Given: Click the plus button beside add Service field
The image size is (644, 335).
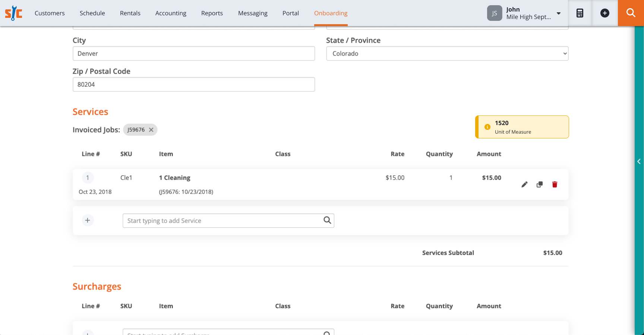Looking at the screenshot, I should coord(88,220).
